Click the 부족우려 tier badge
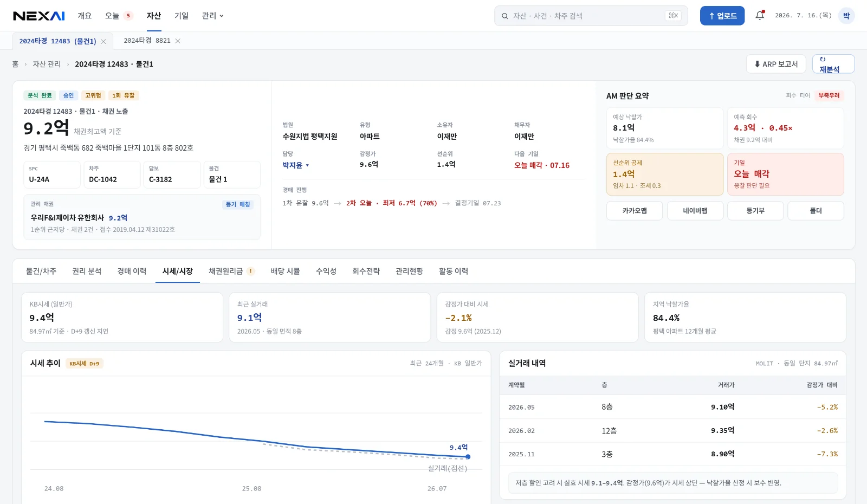This screenshot has width=867, height=504. point(829,95)
